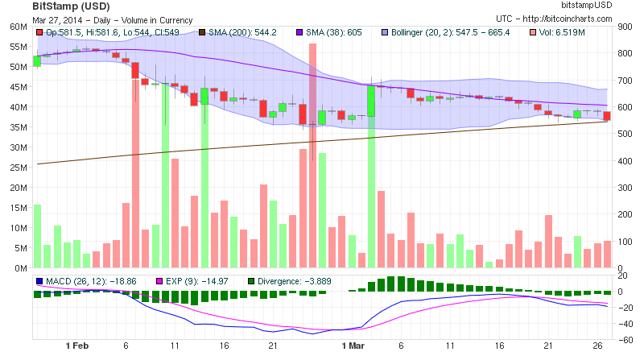Image resolution: width=644 pixels, height=352 pixels.
Task: Click the blue MACD legend swatch
Action: [39, 281]
